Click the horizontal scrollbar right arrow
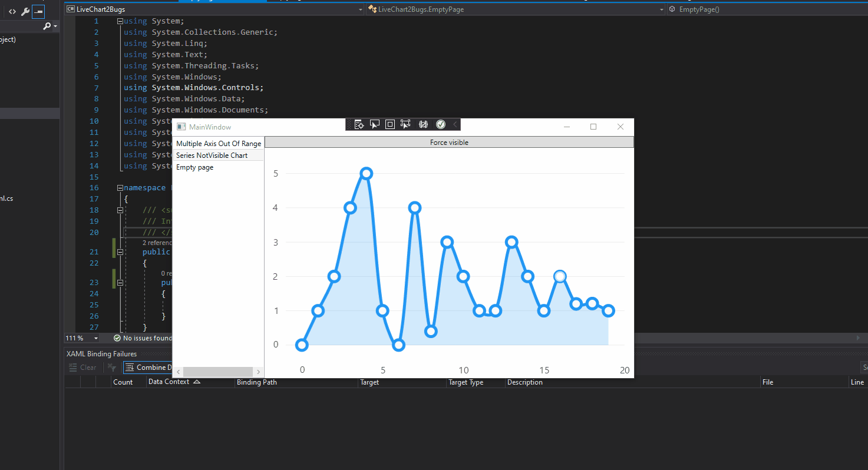This screenshot has width=868, height=470. point(258,372)
